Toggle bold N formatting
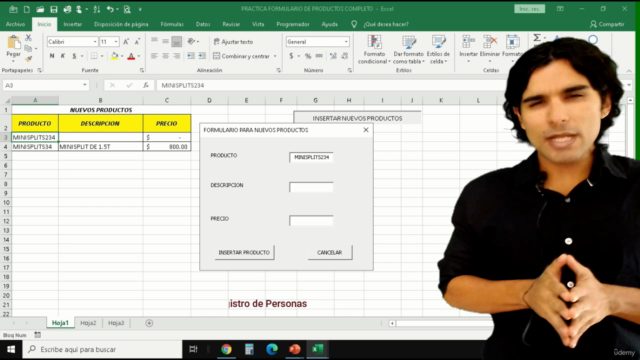The width and height of the screenshot is (640, 360). pyautogui.click(x=52, y=56)
